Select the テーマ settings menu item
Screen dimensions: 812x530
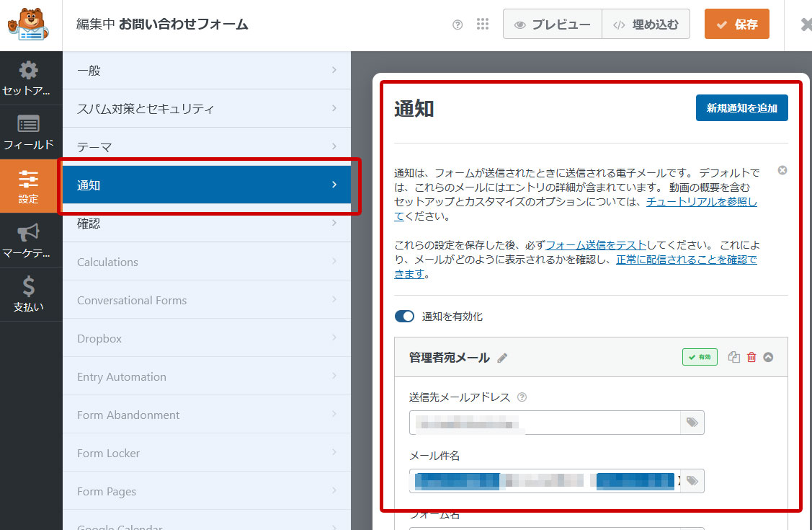207,147
